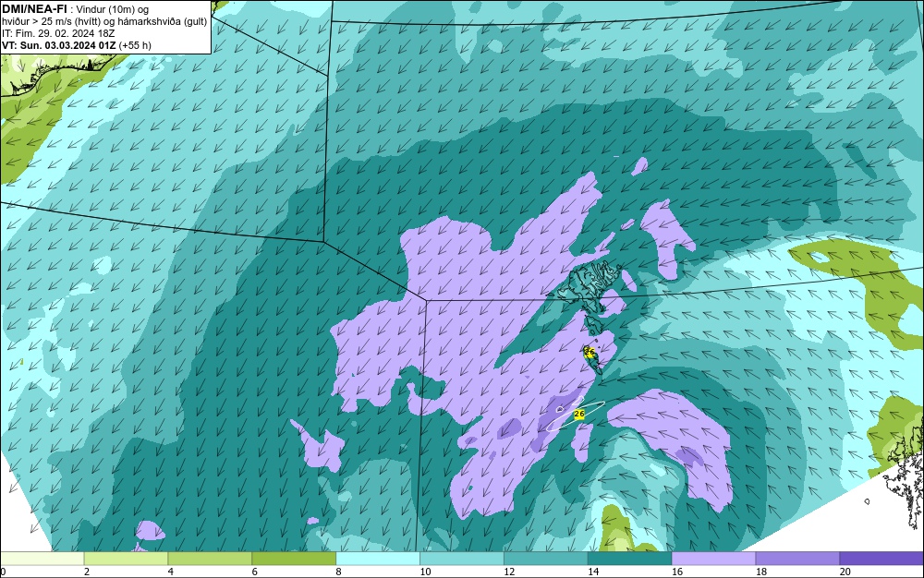Click the pale yellow 0–2 legend swatch
This screenshot has height=578, width=924.
coord(43,559)
